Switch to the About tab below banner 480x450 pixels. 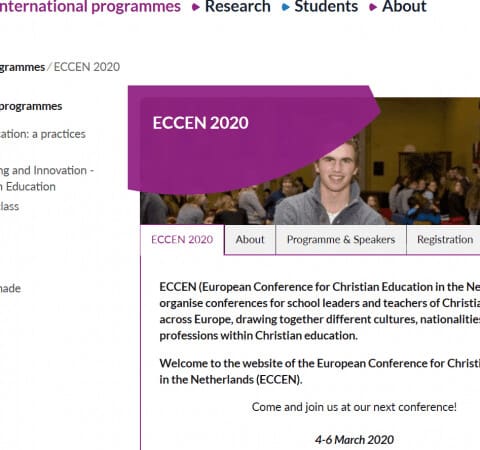(250, 240)
